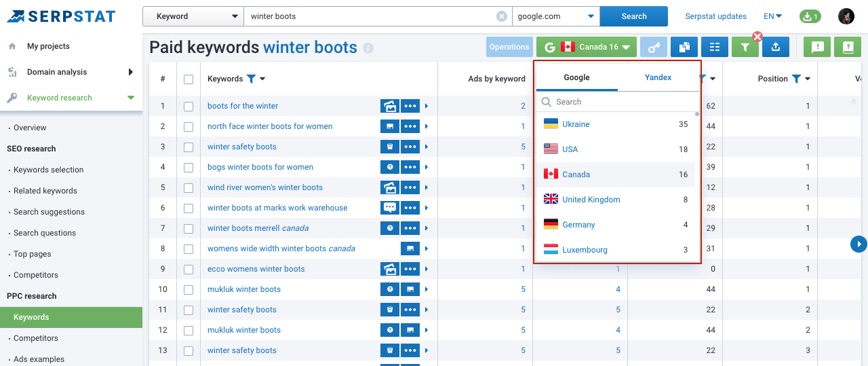Open the google.com search engine dropdown
868x366 pixels.
[x=556, y=16]
